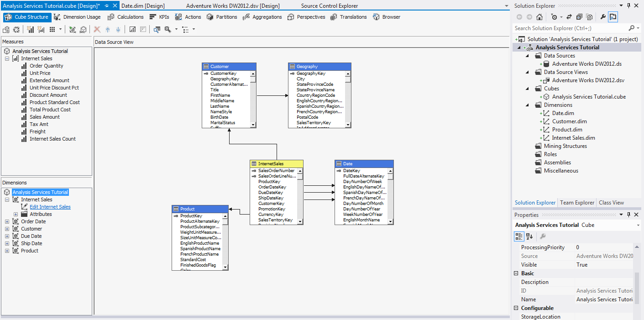The height and width of the screenshot is (320, 644).
Task: Open the Perspectives tab
Action: [x=306, y=17]
